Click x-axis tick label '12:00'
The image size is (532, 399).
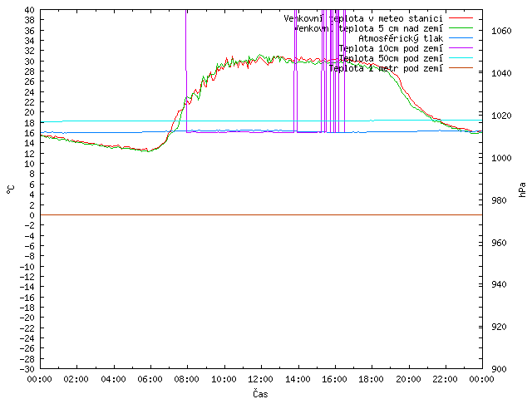[260, 379]
